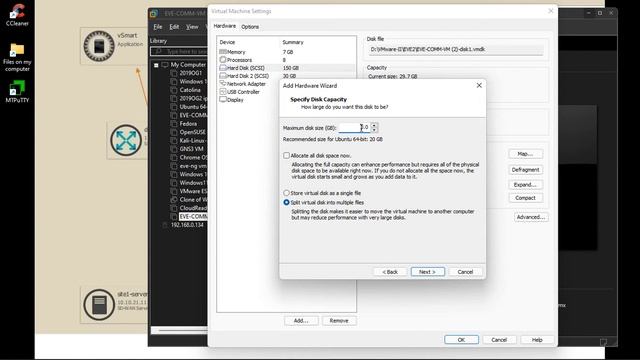Click Library search input field
This screenshot has height=360, width=640.
coord(179,51)
